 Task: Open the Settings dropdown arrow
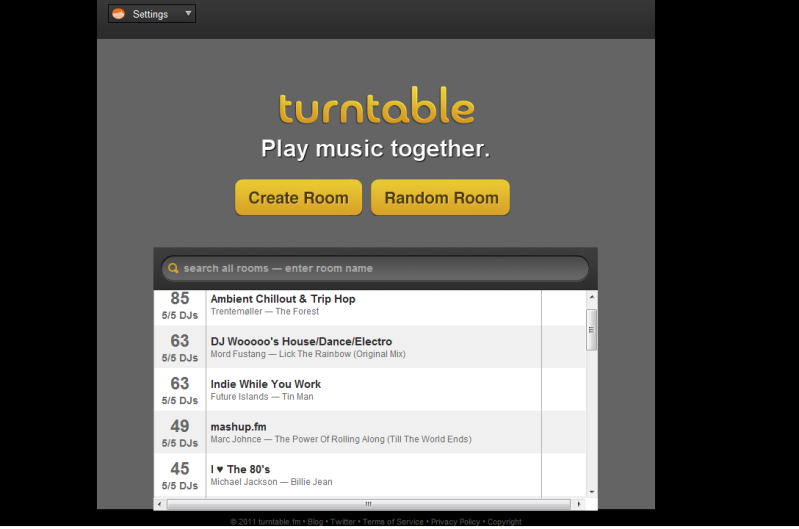point(188,13)
